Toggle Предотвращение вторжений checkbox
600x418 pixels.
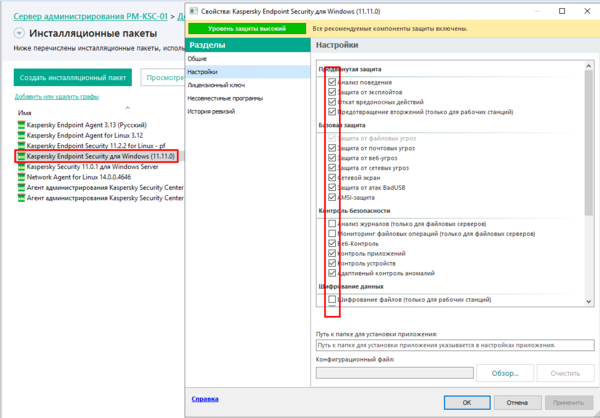click(x=332, y=112)
